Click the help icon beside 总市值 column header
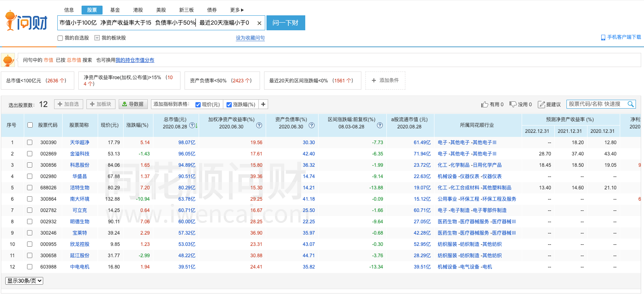The image size is (644, 298). pyautogui.click(x=192, y=126)
